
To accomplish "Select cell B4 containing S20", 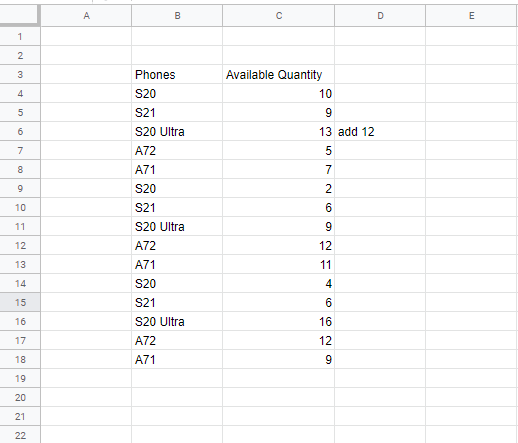I will tap(177, 93).
